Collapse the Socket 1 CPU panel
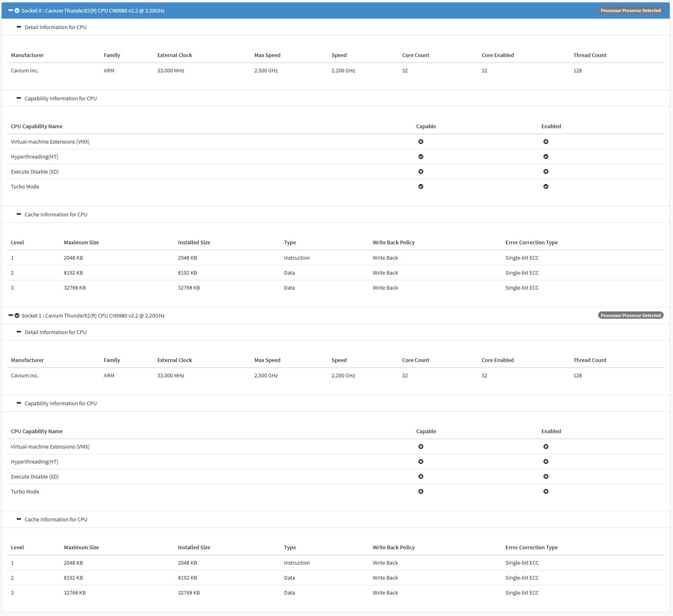 11,315
